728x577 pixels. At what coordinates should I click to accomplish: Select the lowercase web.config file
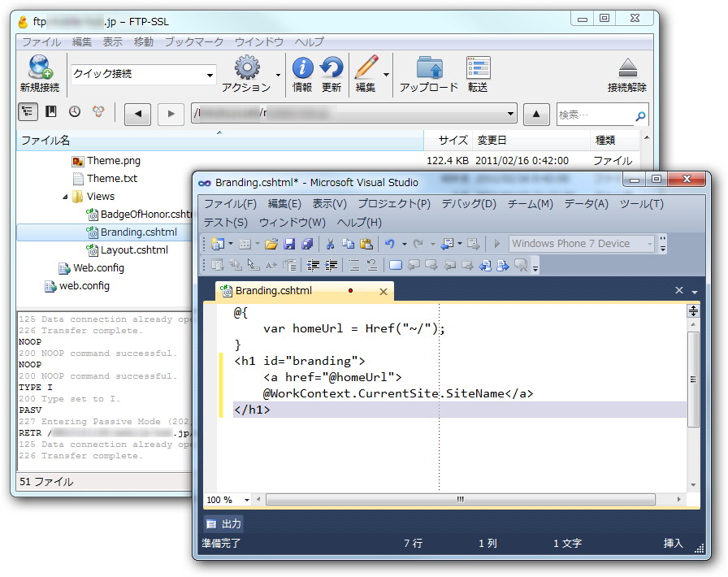pos(77,286)
